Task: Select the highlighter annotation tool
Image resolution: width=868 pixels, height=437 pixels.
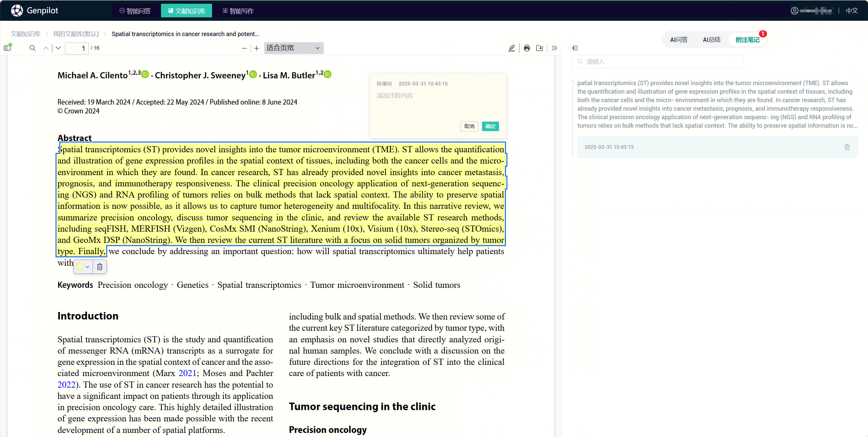Action: click(512, 48)
